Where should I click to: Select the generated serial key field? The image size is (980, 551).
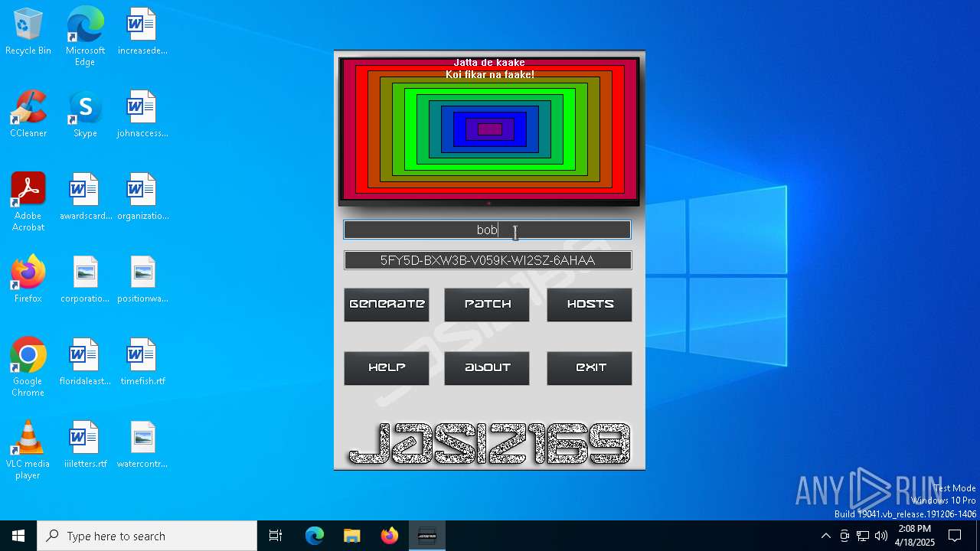[x=488, y=261]
